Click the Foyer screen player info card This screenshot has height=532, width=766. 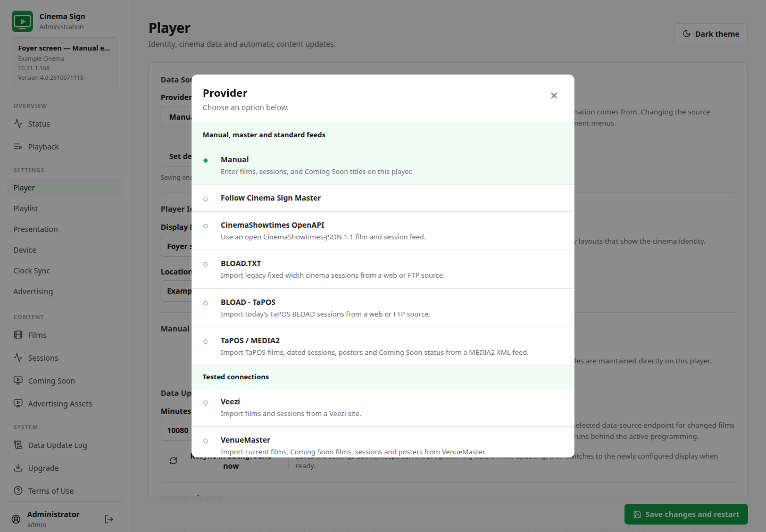coord(65,62)
